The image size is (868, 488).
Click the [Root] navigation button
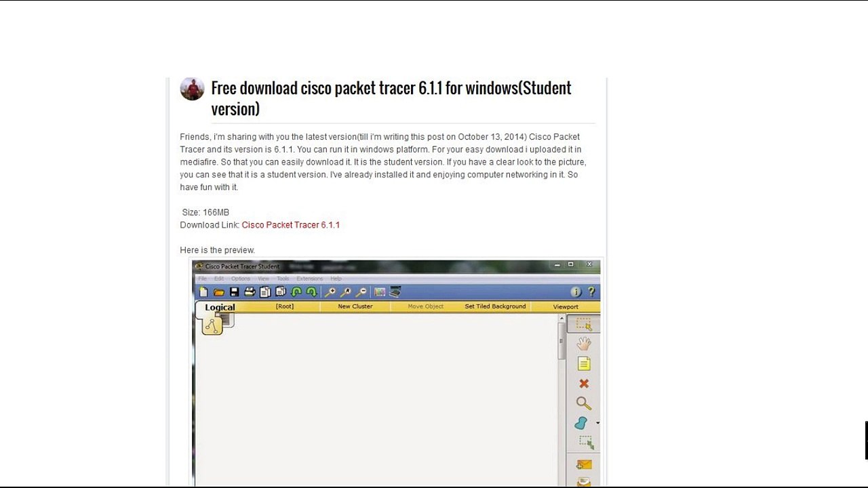(x=285, y=306)
